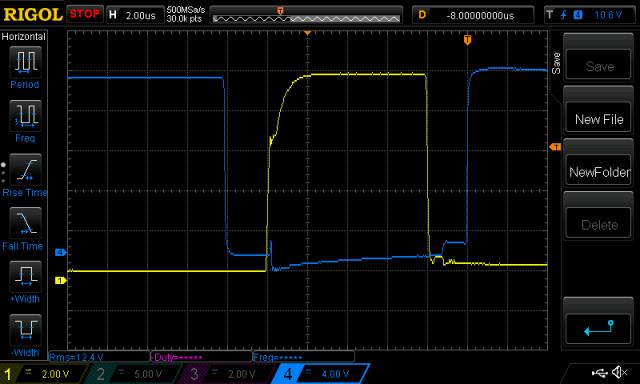Open the Save side menu tab
The width and height of the screenshot is (640, 384).
(556, 63)
